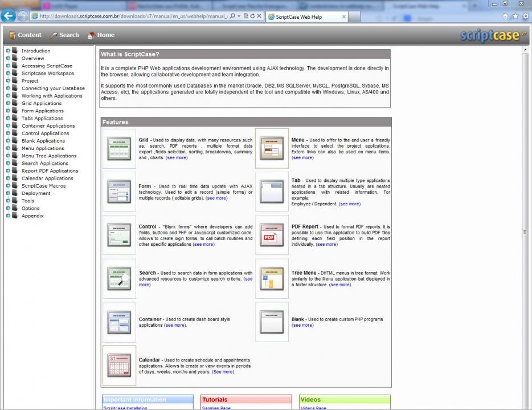Click the Menu application icon
Image resolution: width=532 pixels, height=410 pixels.
pyautogui.click(x=272, y=148)
